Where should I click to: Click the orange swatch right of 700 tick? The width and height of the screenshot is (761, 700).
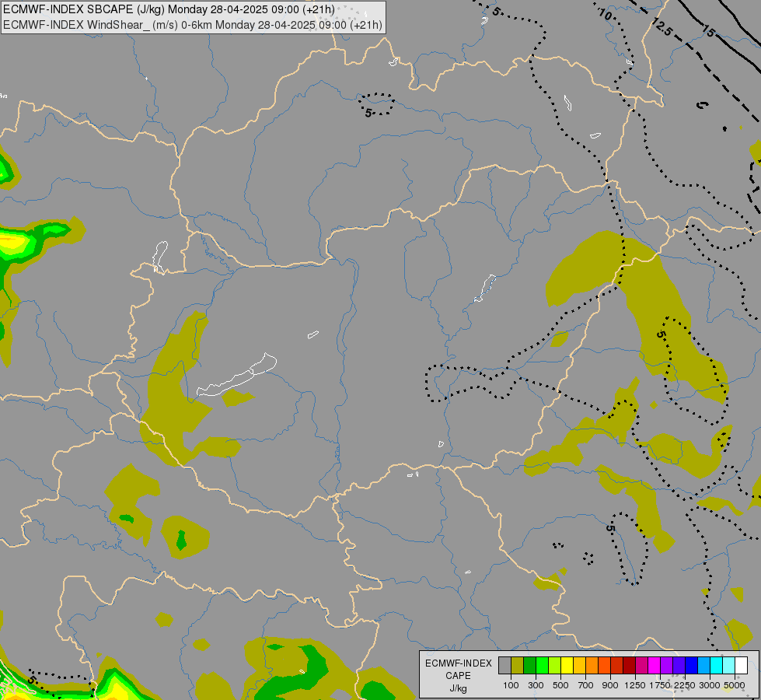point(592,665)
